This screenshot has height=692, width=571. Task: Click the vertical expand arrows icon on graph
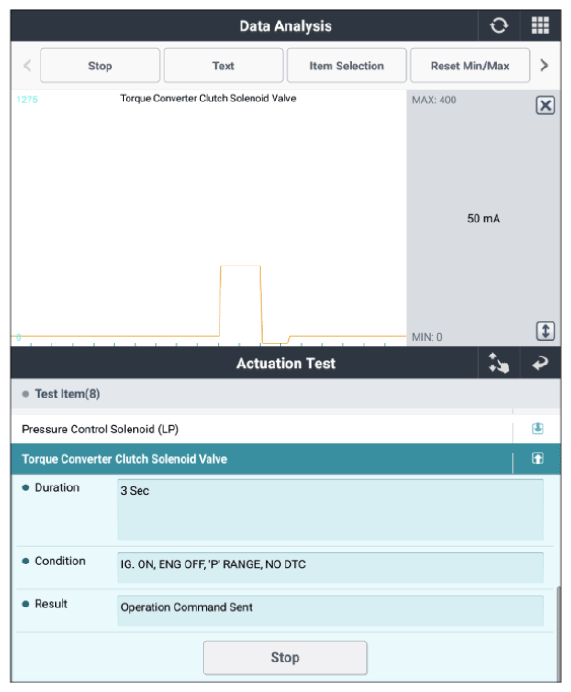click(x=545, y=331)
